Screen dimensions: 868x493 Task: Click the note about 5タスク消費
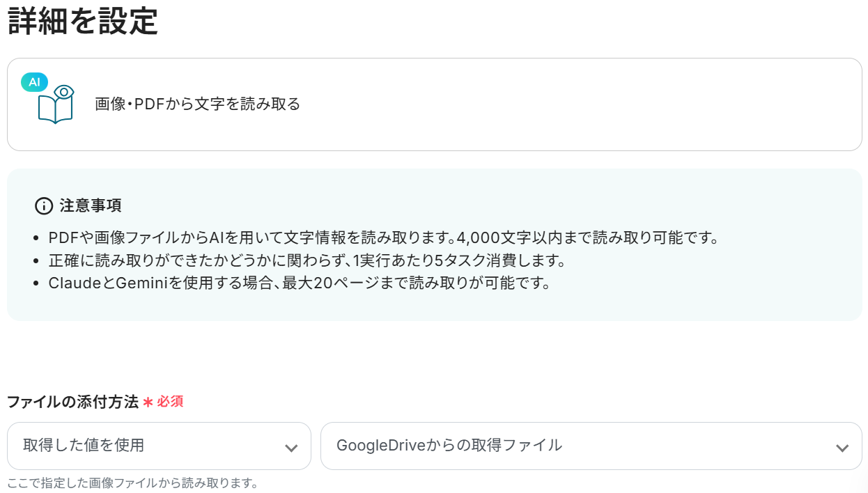306,261
